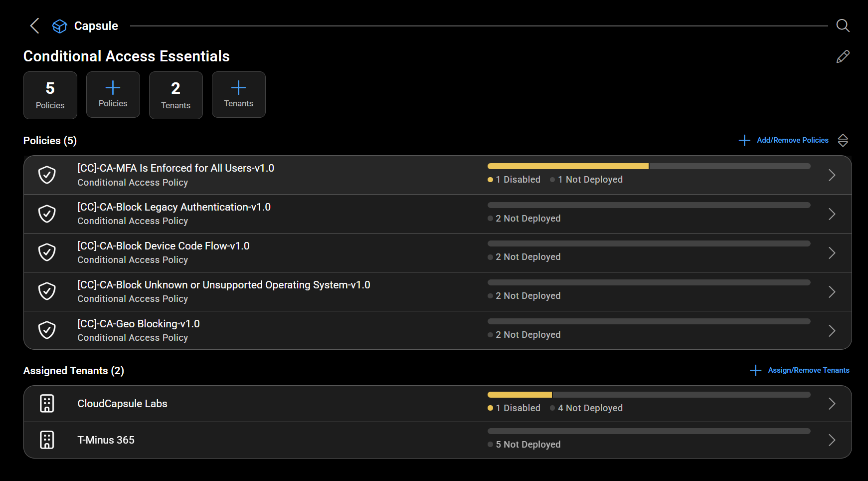Click Assign/Remove Tenants link
The height and width of the screenshot is (481, 868).
808,370
